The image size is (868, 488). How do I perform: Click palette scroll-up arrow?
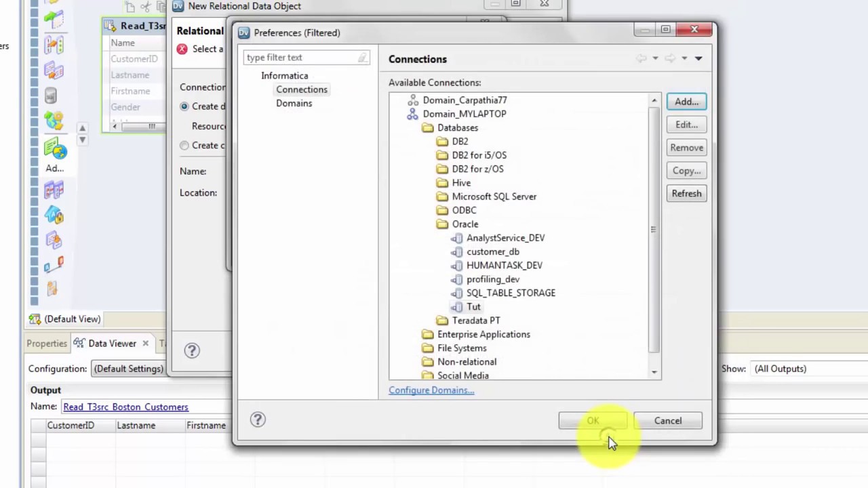click(x=82, y=128)
